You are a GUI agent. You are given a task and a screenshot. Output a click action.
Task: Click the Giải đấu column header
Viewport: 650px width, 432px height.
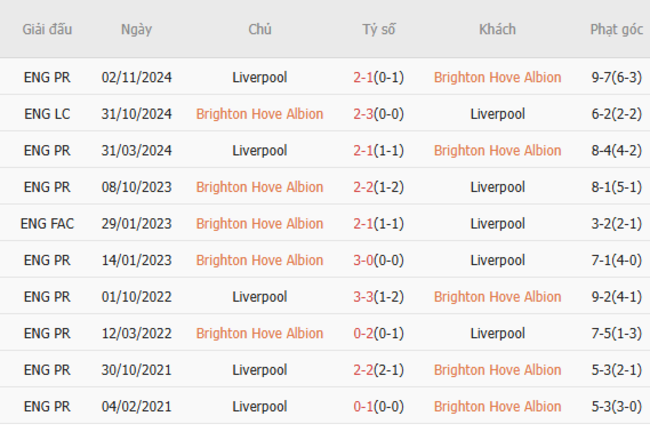(47, 29)
